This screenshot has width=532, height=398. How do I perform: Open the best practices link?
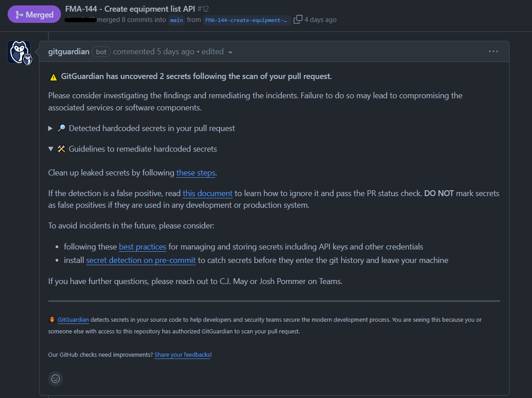coord(143,247)
